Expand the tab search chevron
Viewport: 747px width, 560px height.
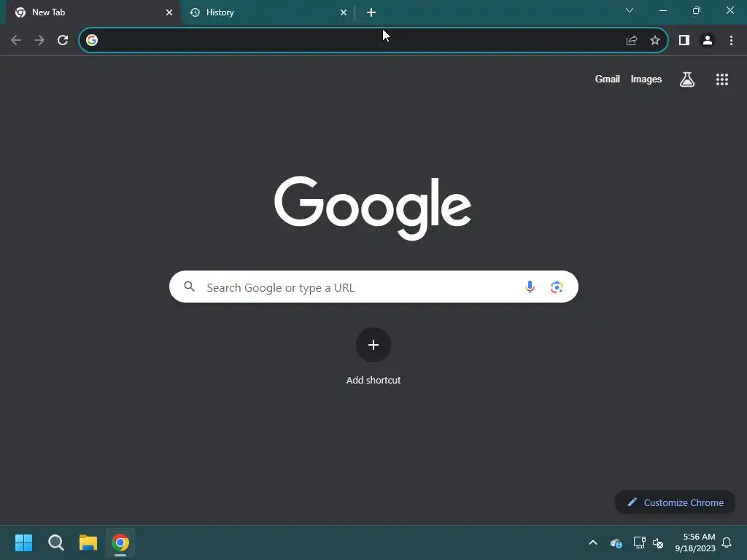[630, 10]
